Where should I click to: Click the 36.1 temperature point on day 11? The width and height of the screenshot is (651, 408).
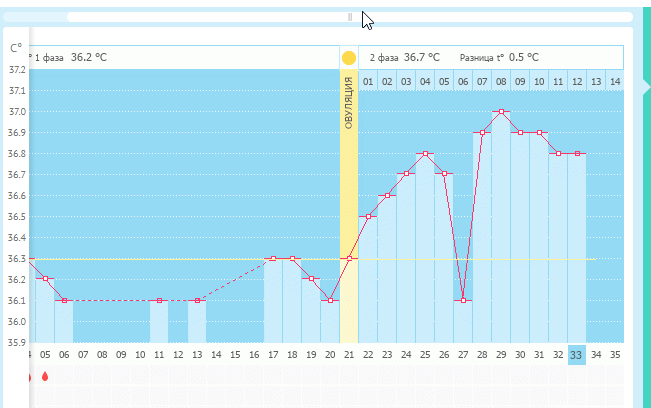(x=159, y=300)
